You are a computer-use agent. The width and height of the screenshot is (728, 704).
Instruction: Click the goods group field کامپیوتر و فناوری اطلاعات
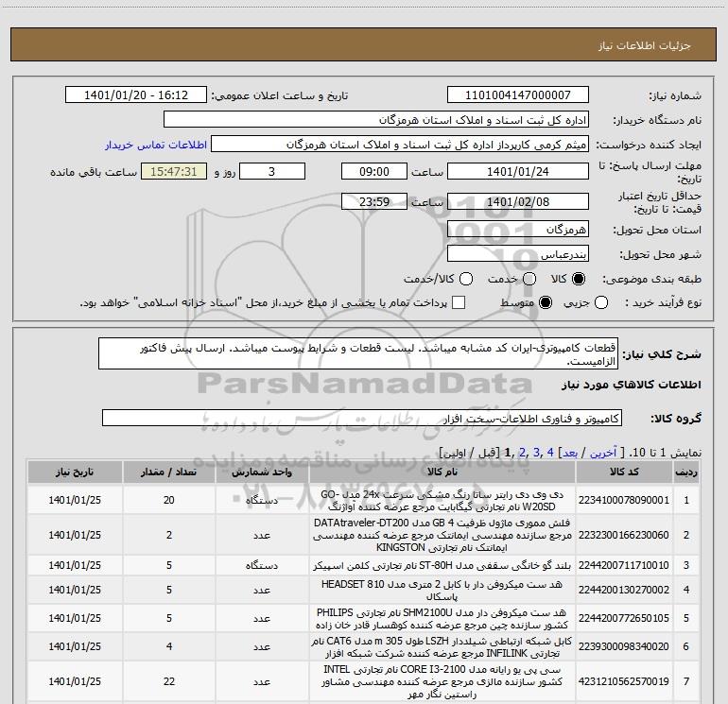coord(362,418)
